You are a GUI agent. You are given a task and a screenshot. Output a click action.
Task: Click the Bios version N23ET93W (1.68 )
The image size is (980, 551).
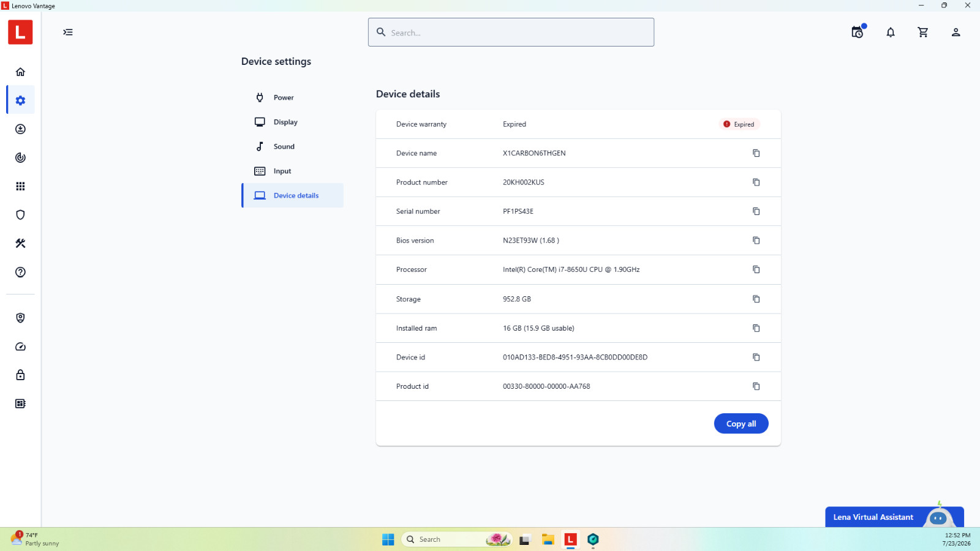pyautogui.click(x=531, y=241)
